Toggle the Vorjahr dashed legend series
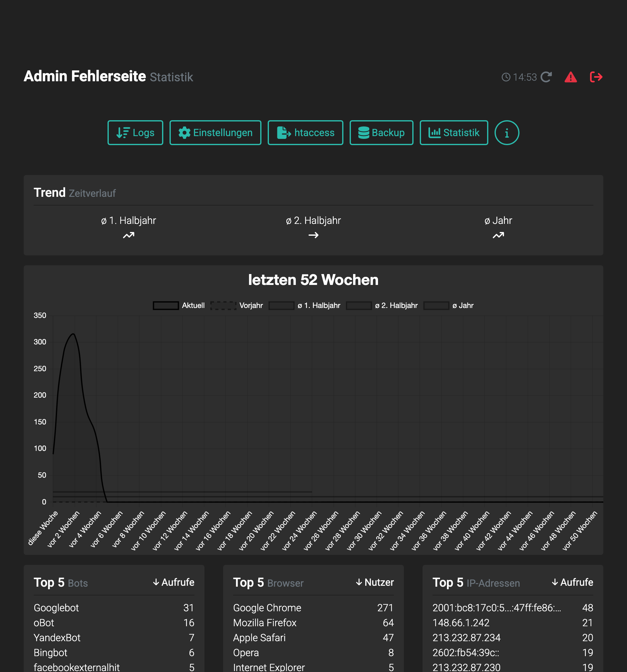Image resolution: width=627 pixels, height=672 pixels. 223,305
